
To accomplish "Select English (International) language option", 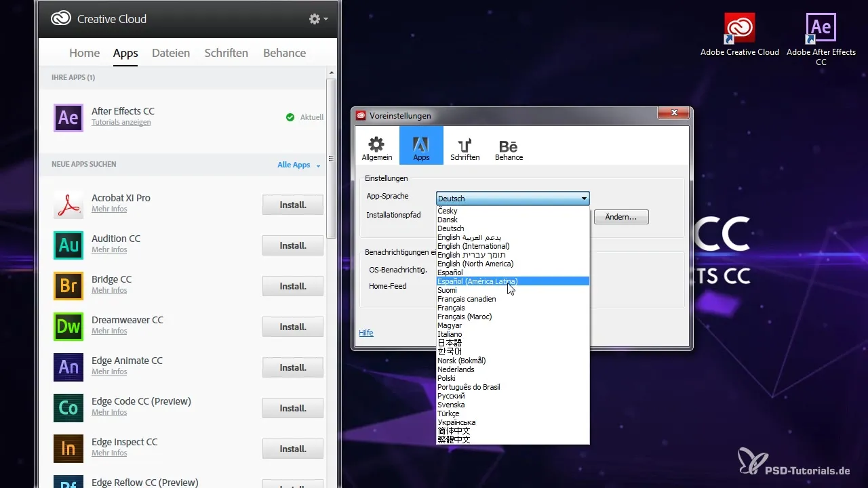I will pyautogui.click(x=513, y=246).
